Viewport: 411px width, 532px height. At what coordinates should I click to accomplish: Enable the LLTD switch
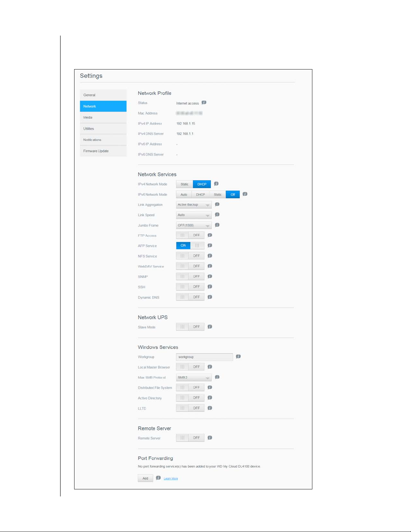coord(190,408)
